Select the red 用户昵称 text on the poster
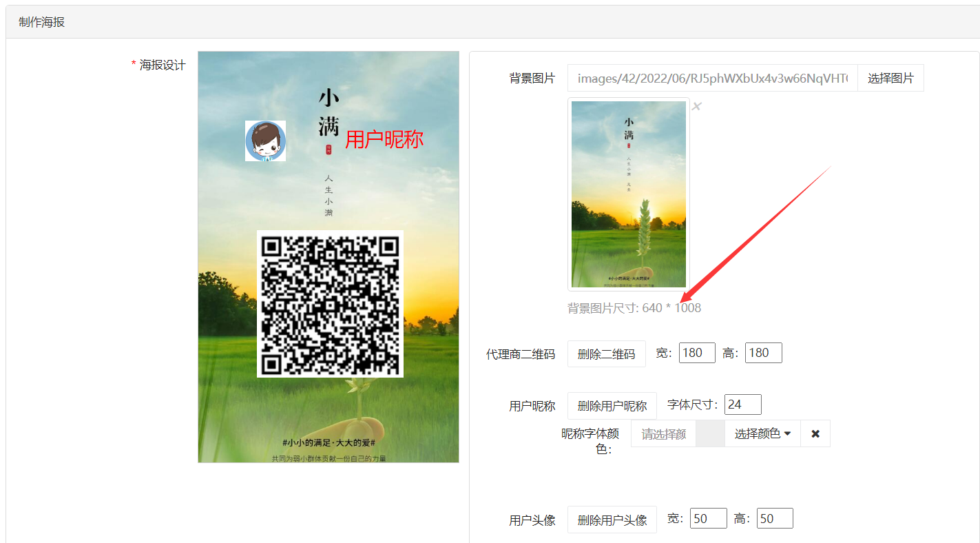This screenshot has width=980, height=543. (x=384, y=139)
